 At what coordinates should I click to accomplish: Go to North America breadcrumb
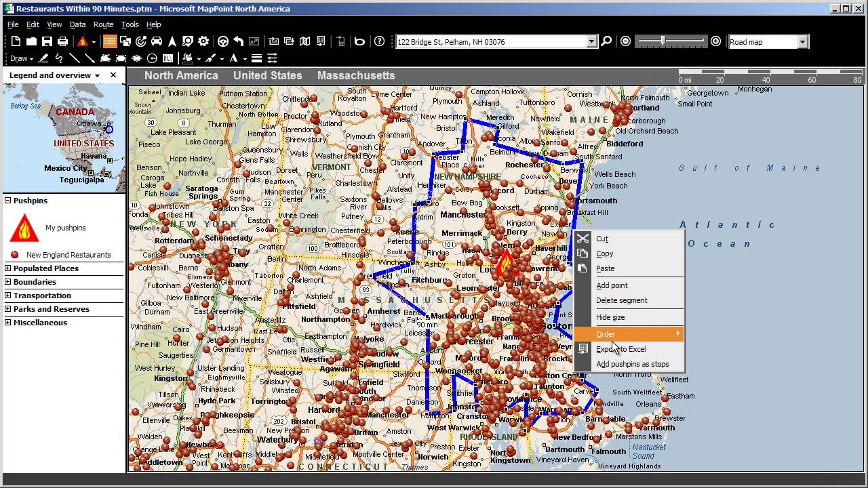coord(181,75)
